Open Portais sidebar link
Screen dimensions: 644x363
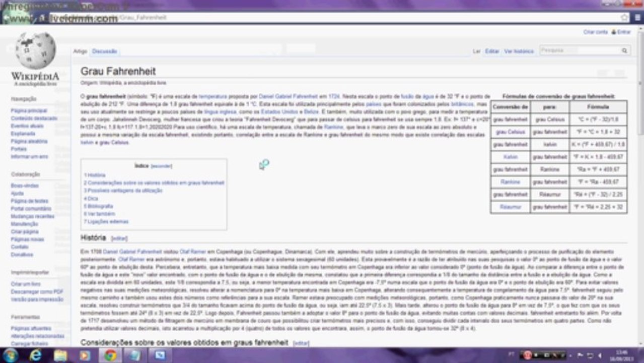coord(19,149)
